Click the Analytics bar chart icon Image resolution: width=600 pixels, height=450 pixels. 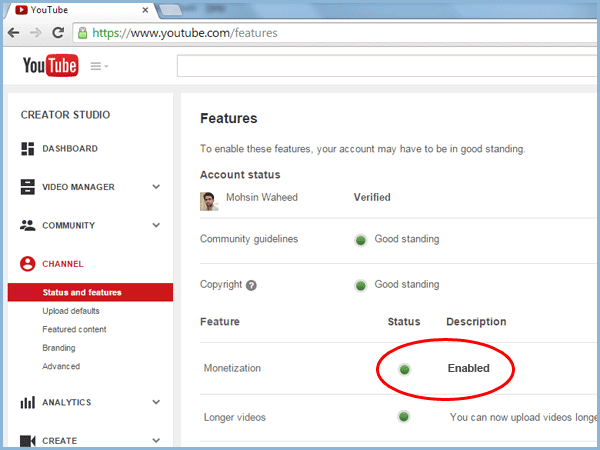[x=28, y=403]
